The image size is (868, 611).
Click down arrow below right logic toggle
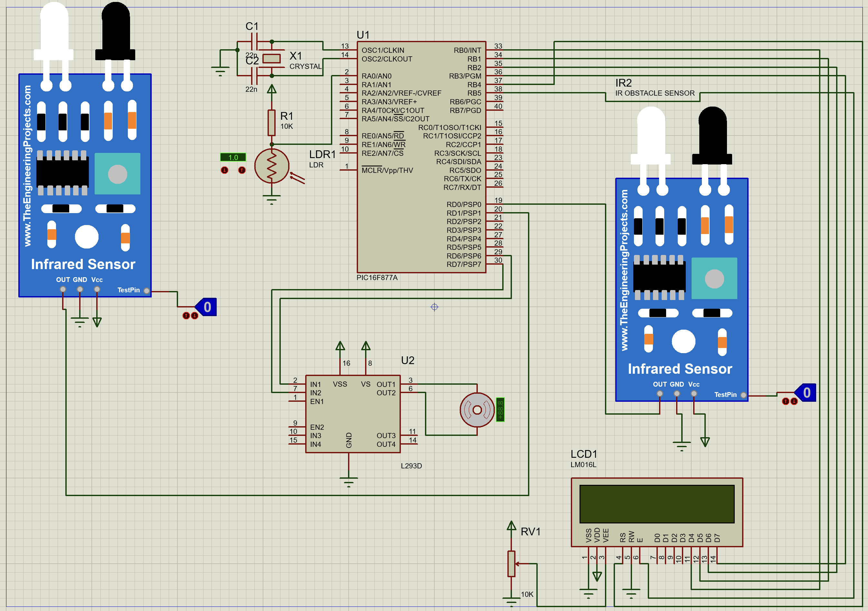point(794,401)
